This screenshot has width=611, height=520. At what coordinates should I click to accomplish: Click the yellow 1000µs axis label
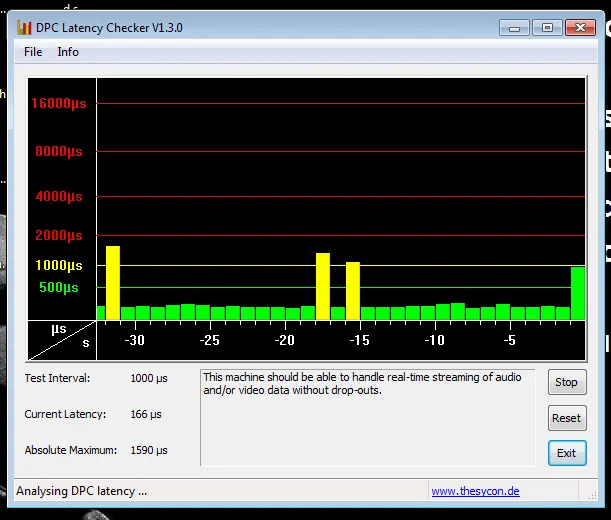[x=59, y=265]
